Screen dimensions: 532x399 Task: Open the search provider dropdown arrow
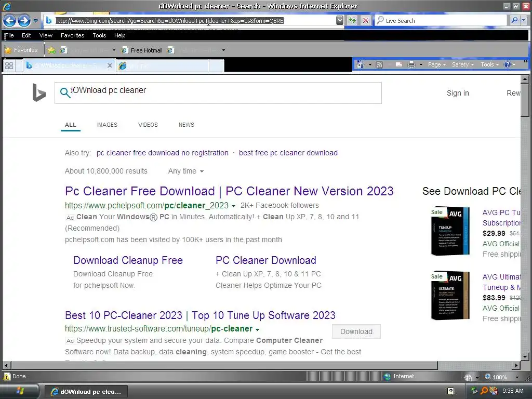[524, 20]
